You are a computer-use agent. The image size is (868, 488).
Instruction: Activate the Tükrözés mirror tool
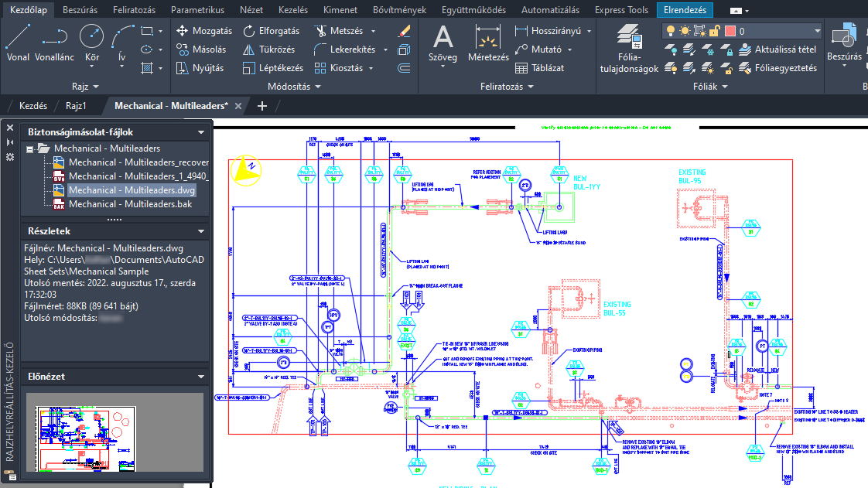point(269,49)
